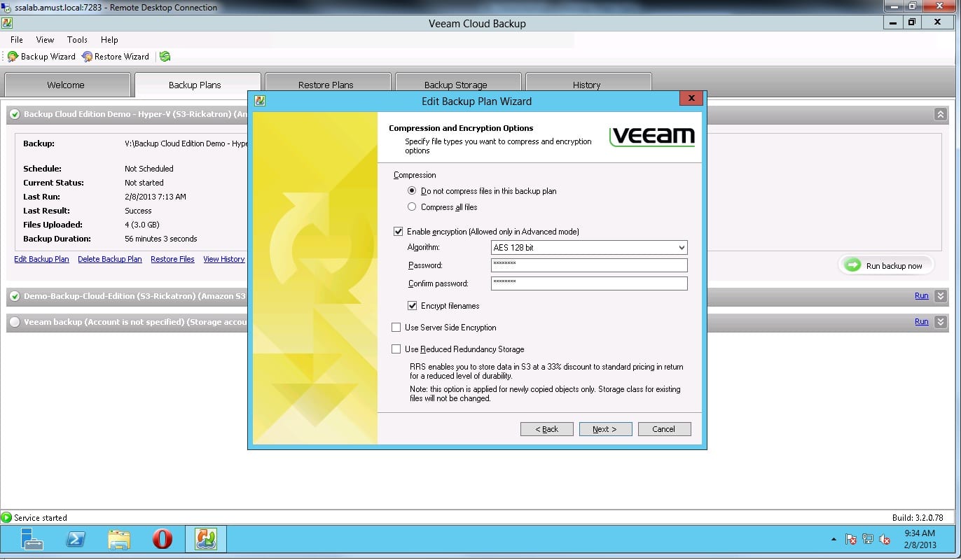Expand the Veeam backup plan panel
Image resolution: width=961 pixels, height=560 pixels.
point(940,322)
